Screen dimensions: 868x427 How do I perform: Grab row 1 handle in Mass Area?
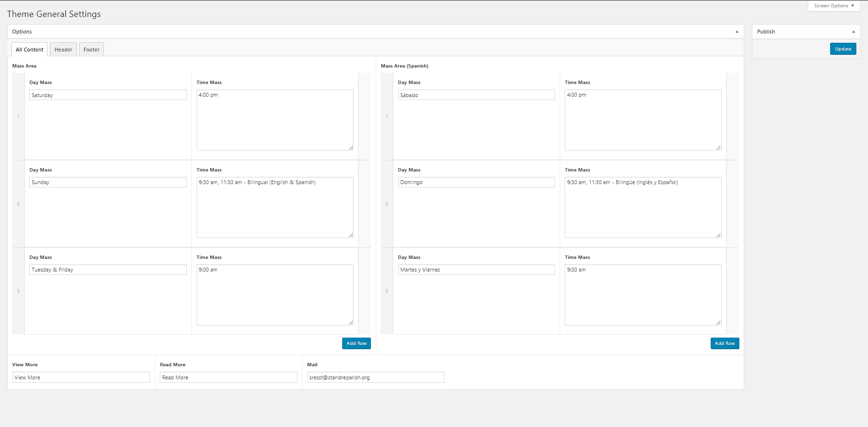[18, 117]
